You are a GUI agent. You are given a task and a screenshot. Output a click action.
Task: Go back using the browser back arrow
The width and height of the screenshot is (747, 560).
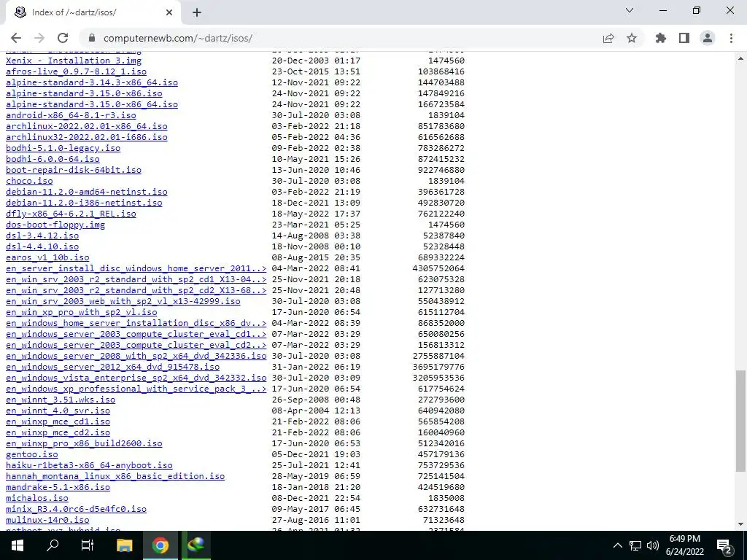16,38
